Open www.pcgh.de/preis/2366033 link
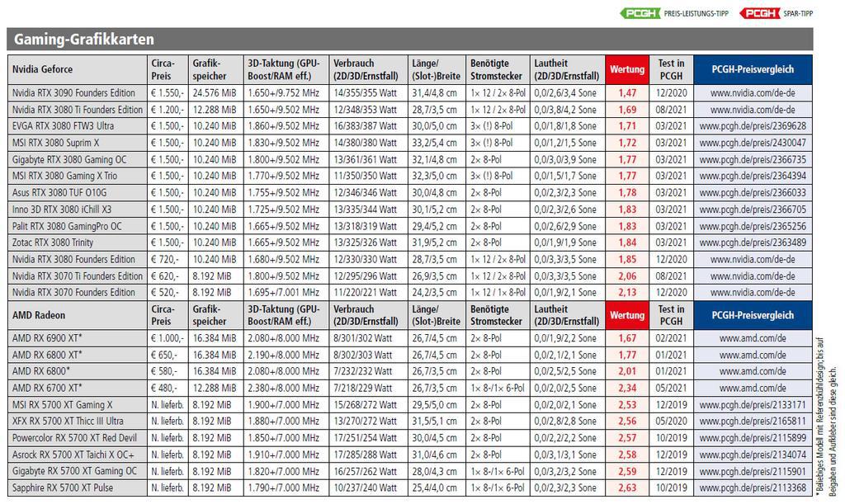The image size is (845, 504). [x=753, y=193]
